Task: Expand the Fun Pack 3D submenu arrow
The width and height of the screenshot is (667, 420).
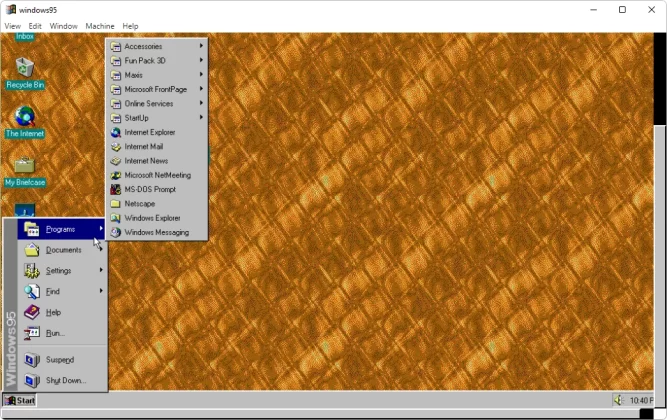Action: coord(201,60)
